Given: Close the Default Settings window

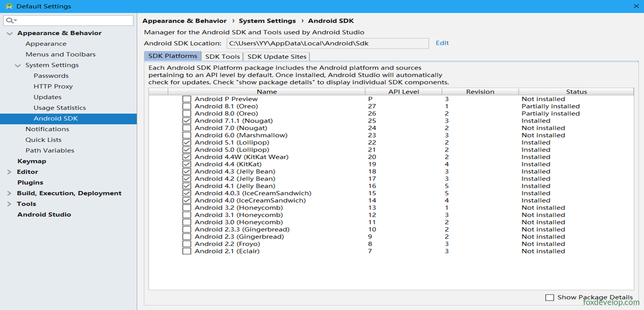Looking at the screenshot, I should (x=636, y=6).
